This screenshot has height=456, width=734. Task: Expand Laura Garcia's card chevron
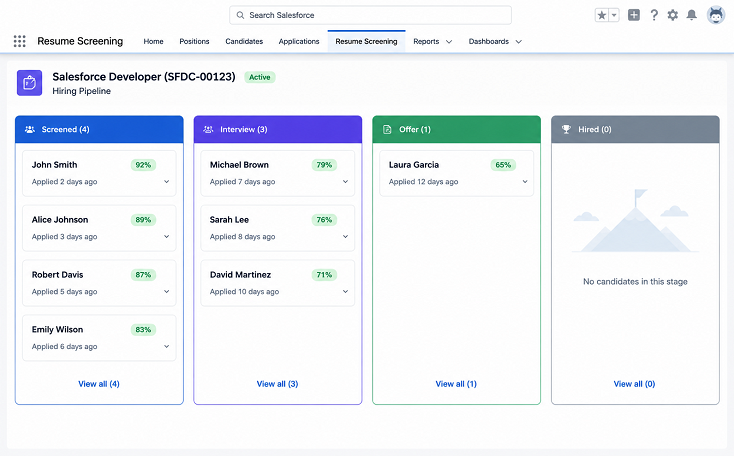tap(525, 182)
